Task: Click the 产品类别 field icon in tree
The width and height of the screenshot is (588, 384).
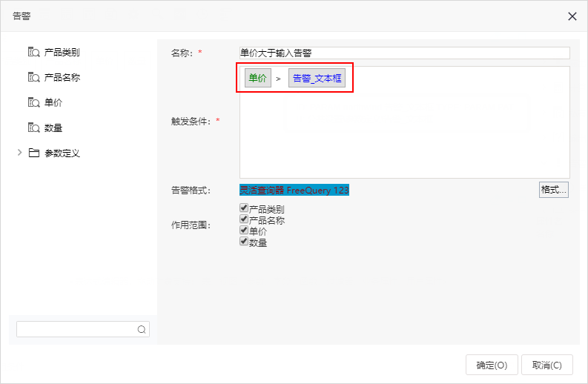Action: [34, 52]
